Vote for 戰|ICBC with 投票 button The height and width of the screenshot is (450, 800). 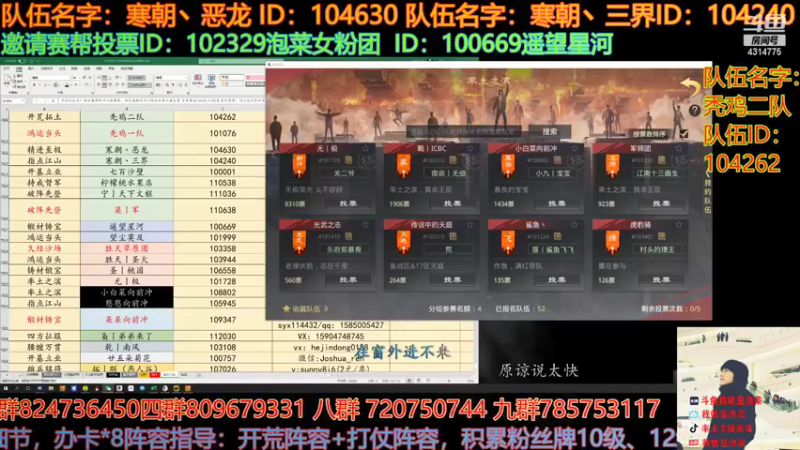click(453, 203)
